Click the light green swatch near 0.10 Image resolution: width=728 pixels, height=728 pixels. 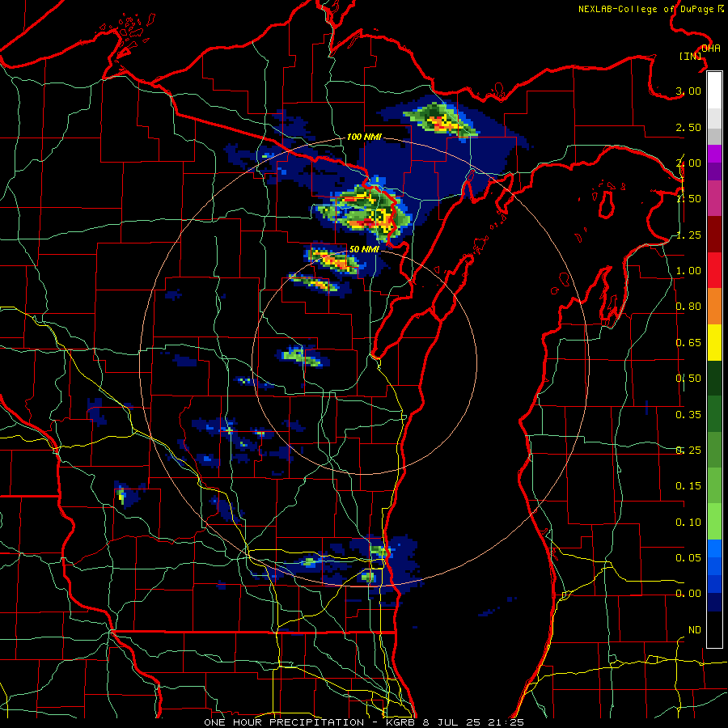714,522
